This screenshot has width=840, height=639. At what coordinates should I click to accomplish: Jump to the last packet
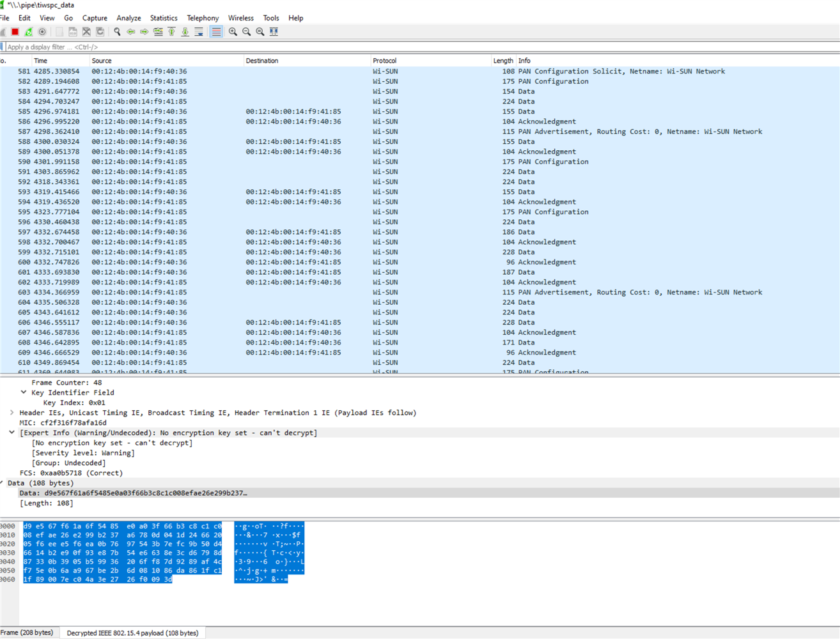(x=185, y=32)
